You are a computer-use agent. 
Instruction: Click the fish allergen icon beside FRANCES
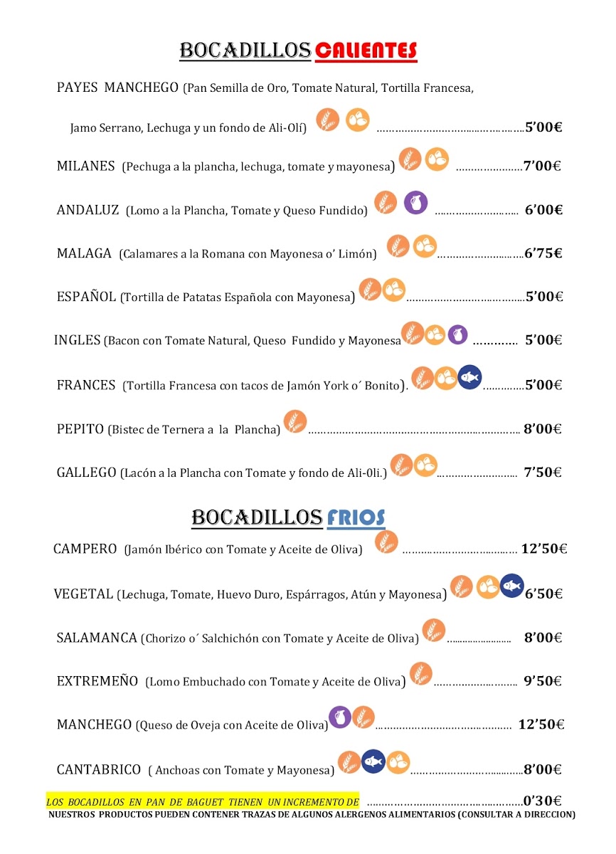pyautogui.click(x=469, y=376)
